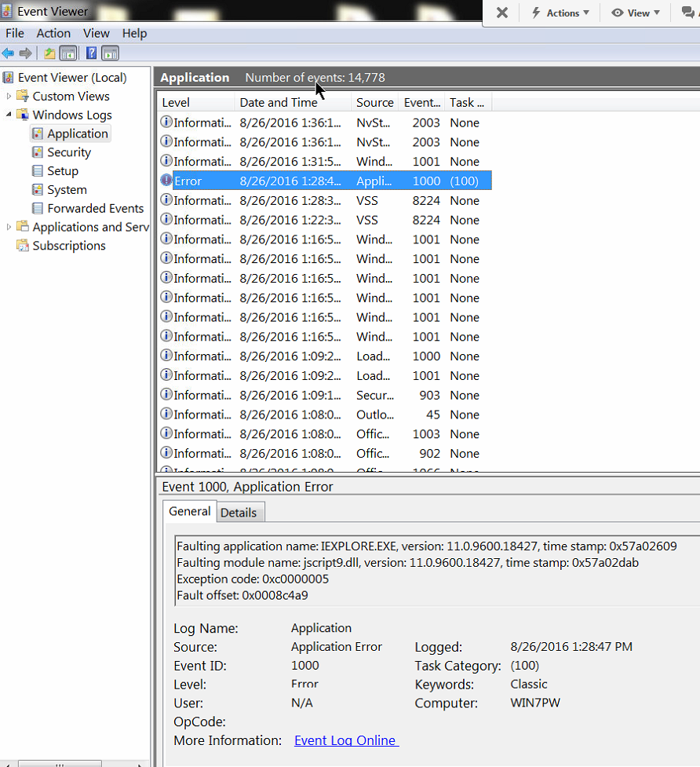The width and height of the screenshot is (700, 767).
Task: Open the Action menu
Action: pyautogui.click(x=53, y=33)
